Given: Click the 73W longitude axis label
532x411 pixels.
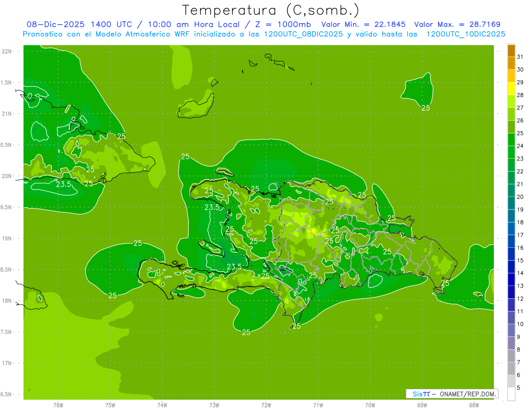Looking at the screenshot, I should [214, 405].
